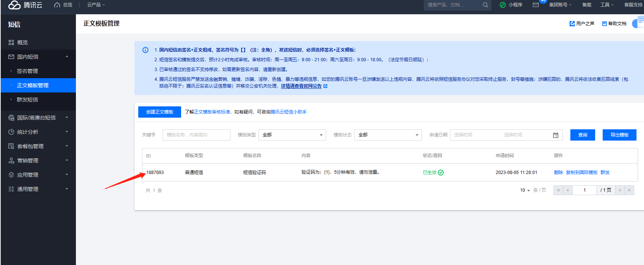Go to first page pagination icon

coord(558,190)
